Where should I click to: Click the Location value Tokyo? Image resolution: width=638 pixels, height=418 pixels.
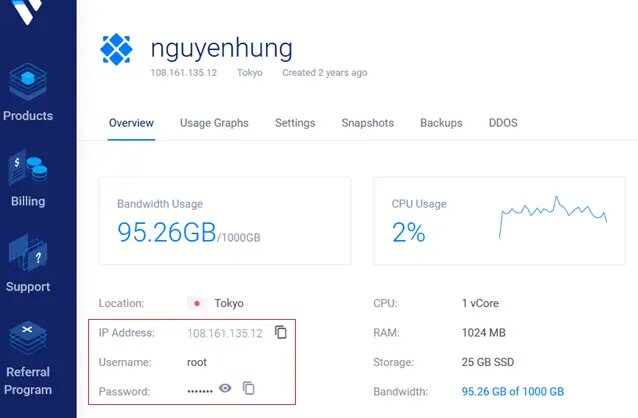229,303
